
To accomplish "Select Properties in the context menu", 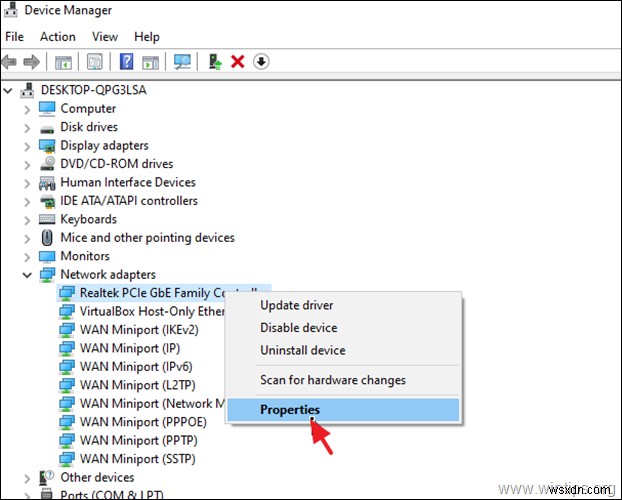I will 343,410.
